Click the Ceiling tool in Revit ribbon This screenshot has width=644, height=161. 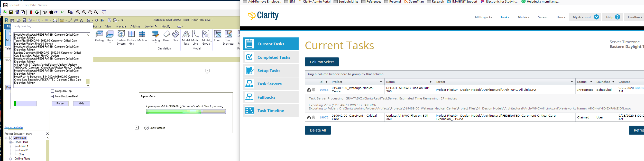click(x=99, y=36)
